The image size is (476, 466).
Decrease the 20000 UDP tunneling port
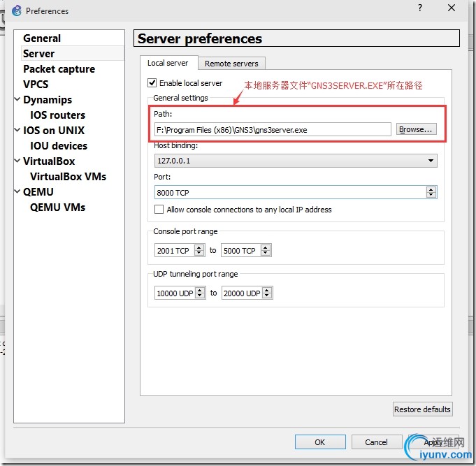coord(267,296)
